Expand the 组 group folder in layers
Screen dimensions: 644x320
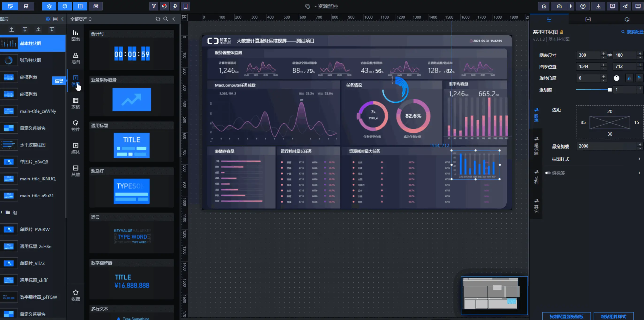[2, 212]
